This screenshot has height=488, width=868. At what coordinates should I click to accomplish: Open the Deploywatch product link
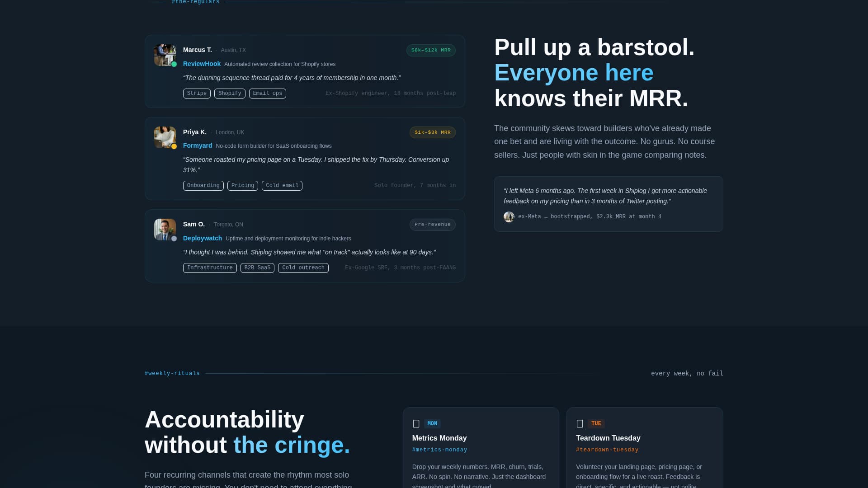click(x=203, y=238)
